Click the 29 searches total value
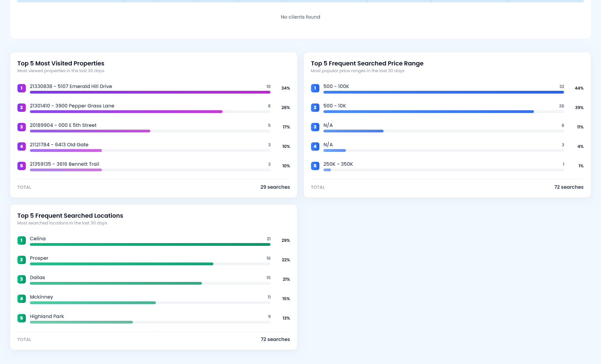601x364 pixels. point(275,187)
